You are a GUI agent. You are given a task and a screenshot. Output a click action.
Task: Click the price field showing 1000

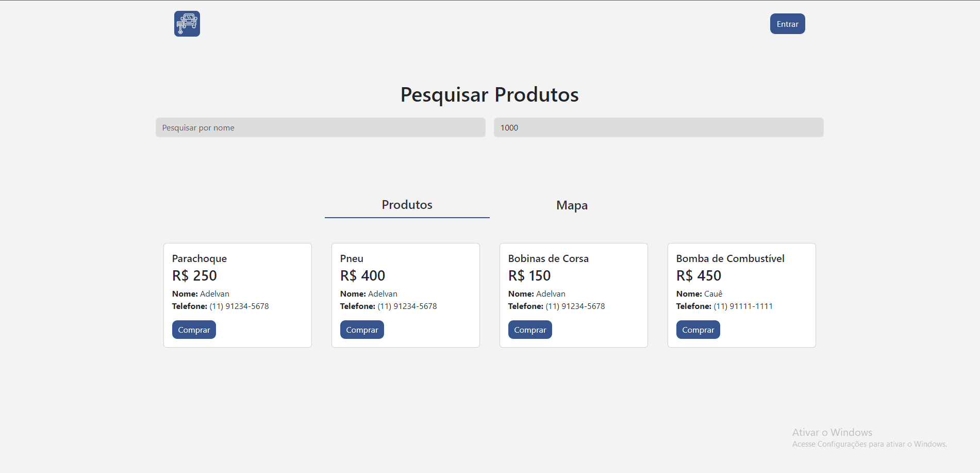(x=658, y=127)
